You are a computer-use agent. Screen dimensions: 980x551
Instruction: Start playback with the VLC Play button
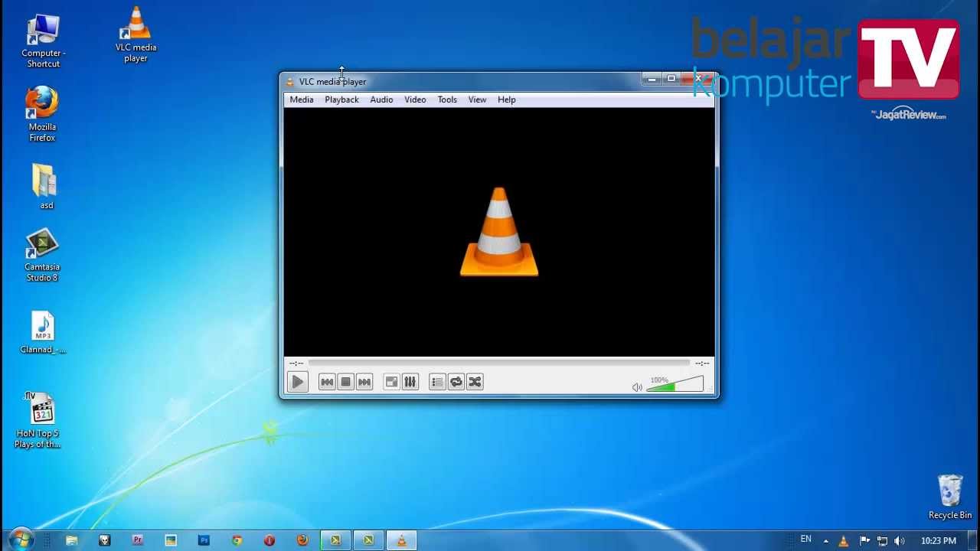click(x=298, y=382)
